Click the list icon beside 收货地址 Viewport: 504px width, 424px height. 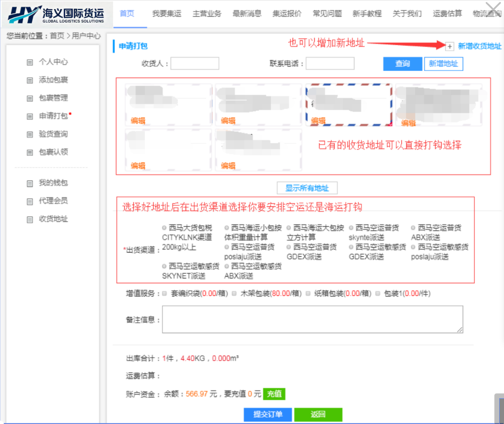30,219
